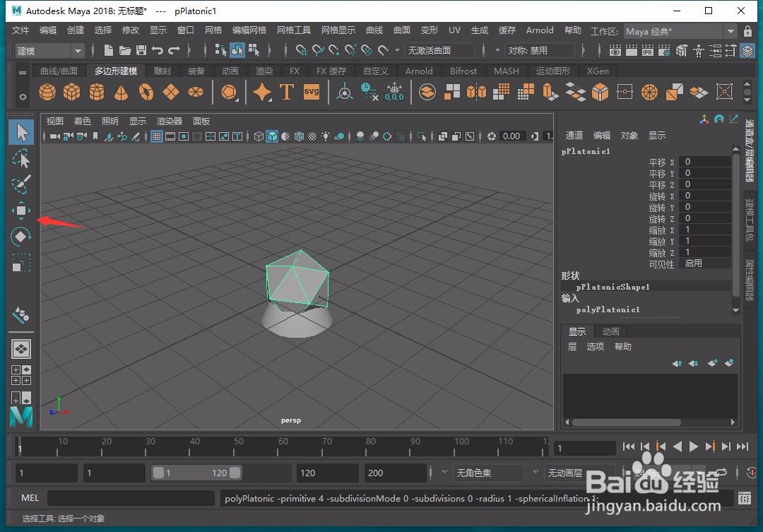Create a polygon cylinder from the shelf

pos(97,92)
